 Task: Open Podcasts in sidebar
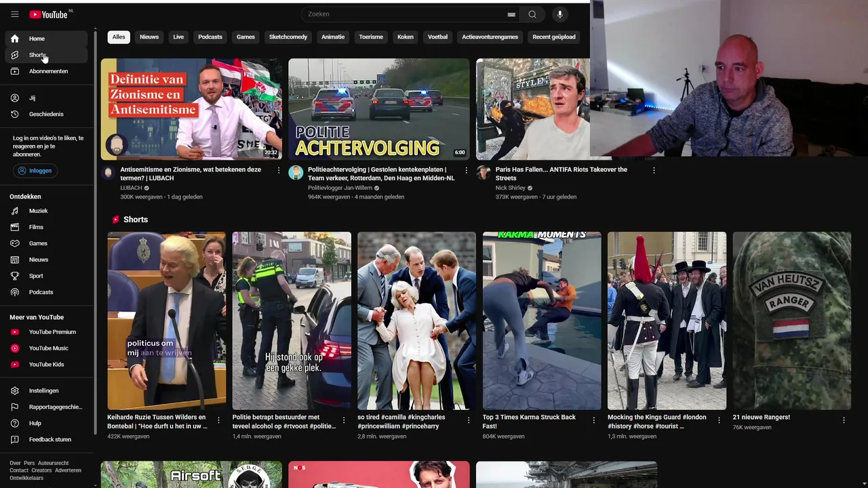46,292
